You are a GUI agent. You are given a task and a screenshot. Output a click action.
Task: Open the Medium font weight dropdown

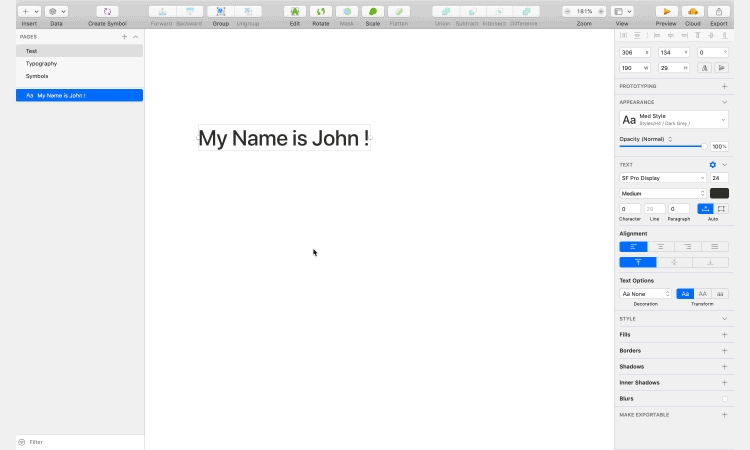click(x=662, y=193)
